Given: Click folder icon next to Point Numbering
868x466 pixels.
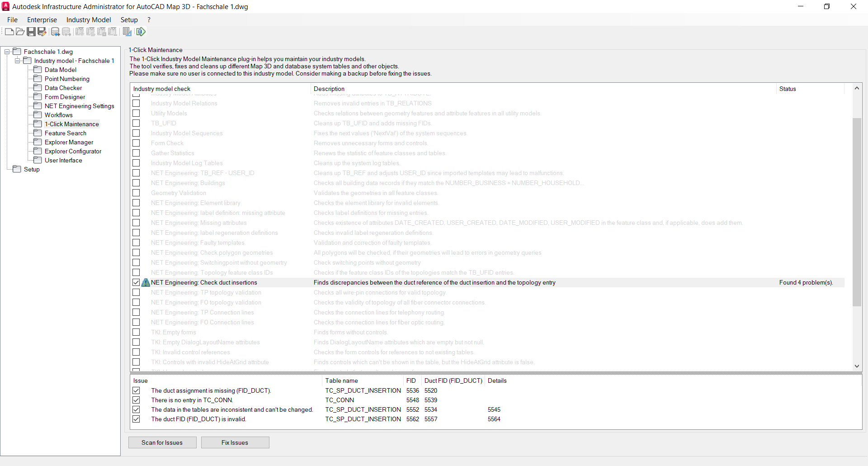Looking at the screenshot, I should pyautogui.click(x=38, y=79).
